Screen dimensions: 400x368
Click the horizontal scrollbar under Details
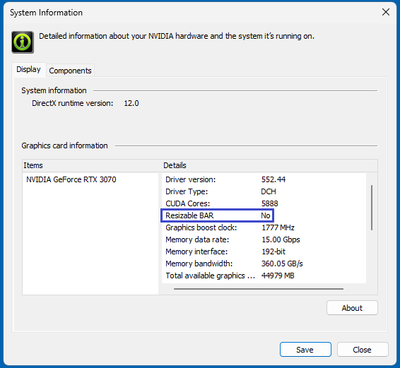click(258, 289)
